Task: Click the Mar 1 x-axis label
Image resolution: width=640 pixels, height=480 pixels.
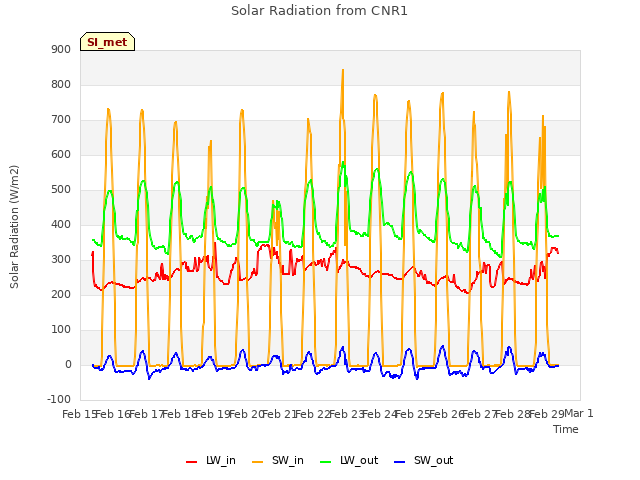Action: pyautogui.click(x=579, y=413)
